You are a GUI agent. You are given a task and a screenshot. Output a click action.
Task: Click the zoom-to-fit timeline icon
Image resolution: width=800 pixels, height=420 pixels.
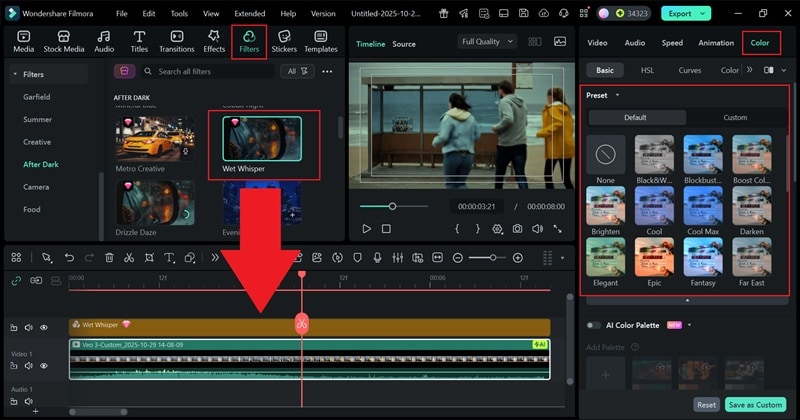[x=437, y=258]
